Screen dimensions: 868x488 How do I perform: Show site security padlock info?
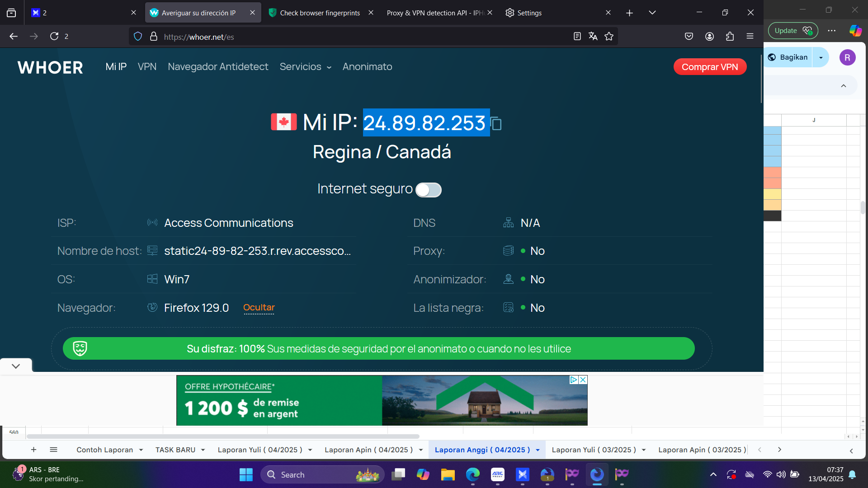point(154,37)
